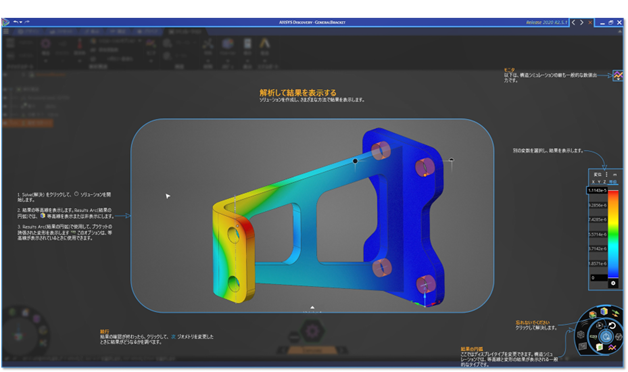Image resolution: width=628 pixels, height=372 pixels.
Task: Click the rainbow legend color bar
Action: pyautogui.click(x=613, y=234)
